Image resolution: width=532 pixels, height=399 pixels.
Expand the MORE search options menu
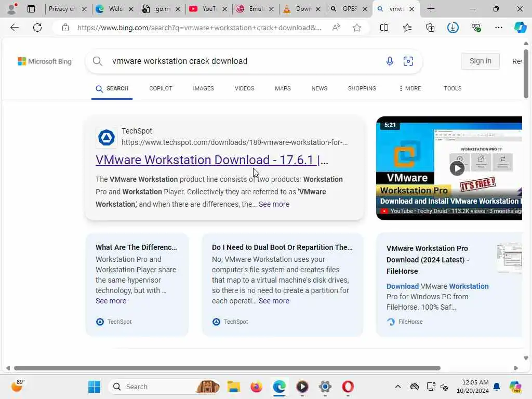[410, 88]
